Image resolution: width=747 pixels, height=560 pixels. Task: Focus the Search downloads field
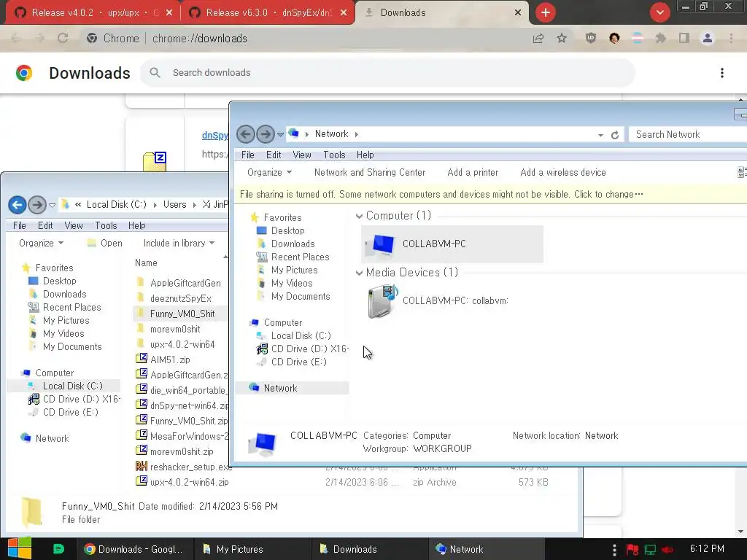click(388, 73)
